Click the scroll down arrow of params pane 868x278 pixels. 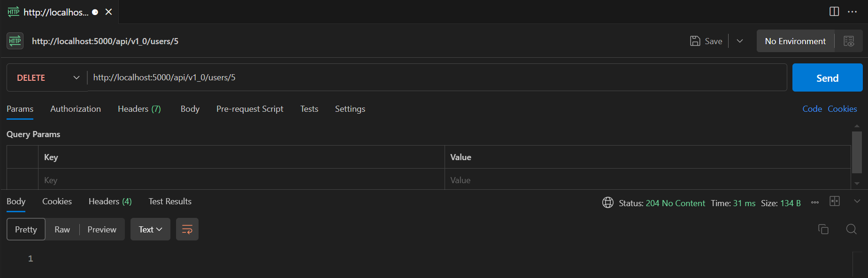[857, 184]
